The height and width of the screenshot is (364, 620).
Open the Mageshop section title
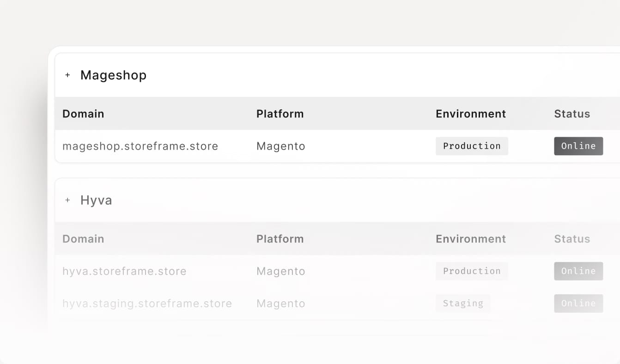(113, 75)
